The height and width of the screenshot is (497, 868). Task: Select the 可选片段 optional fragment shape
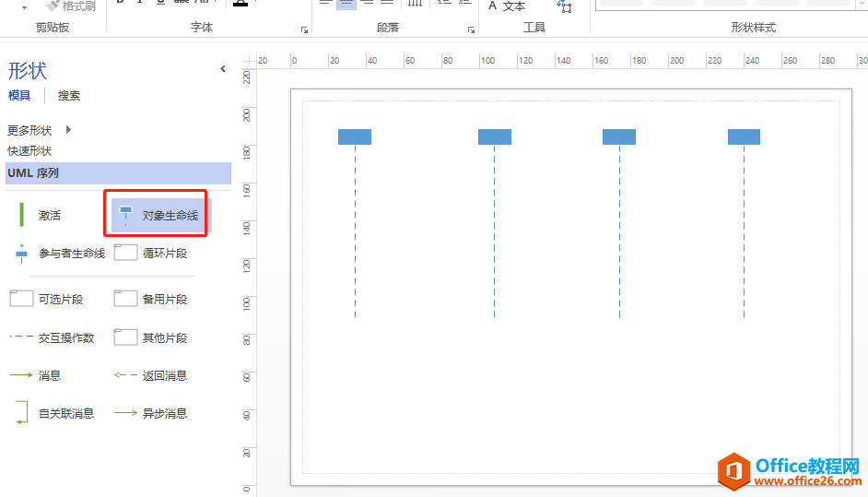pyautogui.click(x=47, y=299)
